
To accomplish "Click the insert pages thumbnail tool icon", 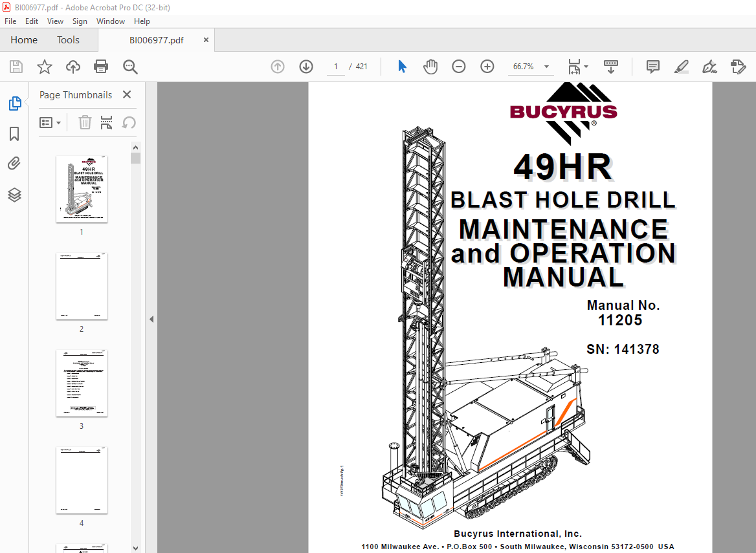I will click(x=106, y=122).
